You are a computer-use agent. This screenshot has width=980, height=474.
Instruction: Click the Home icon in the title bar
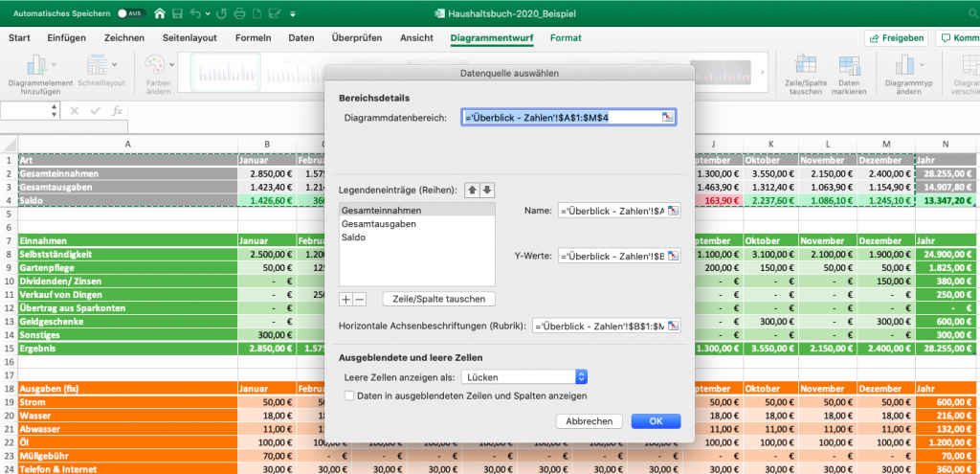tap(160, 12)
